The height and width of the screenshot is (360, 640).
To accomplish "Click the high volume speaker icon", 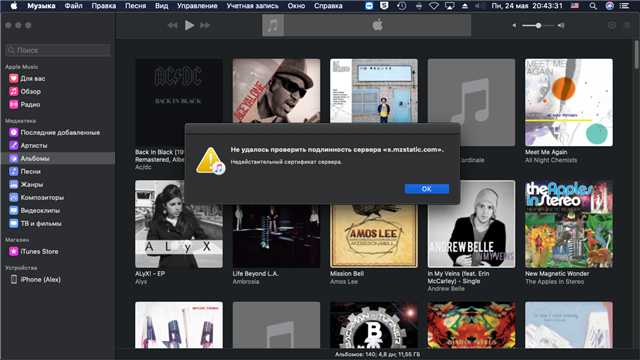I will pyautogui.click(x=561, y=25).
